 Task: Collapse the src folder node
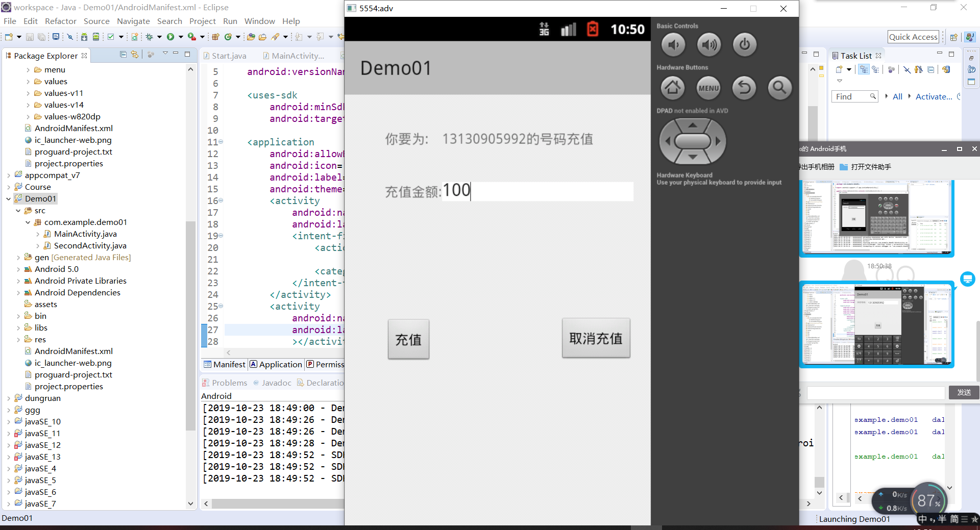18,211
